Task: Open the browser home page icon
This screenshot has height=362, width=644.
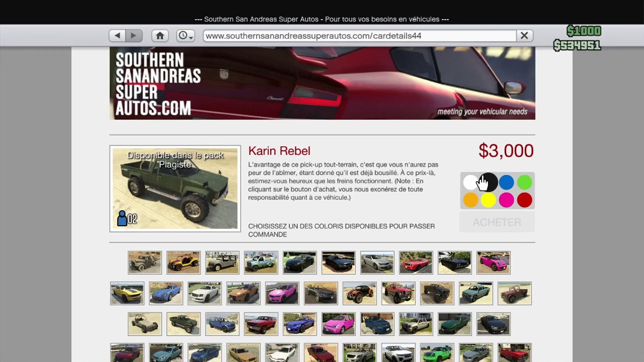Action: pos(160,36)
